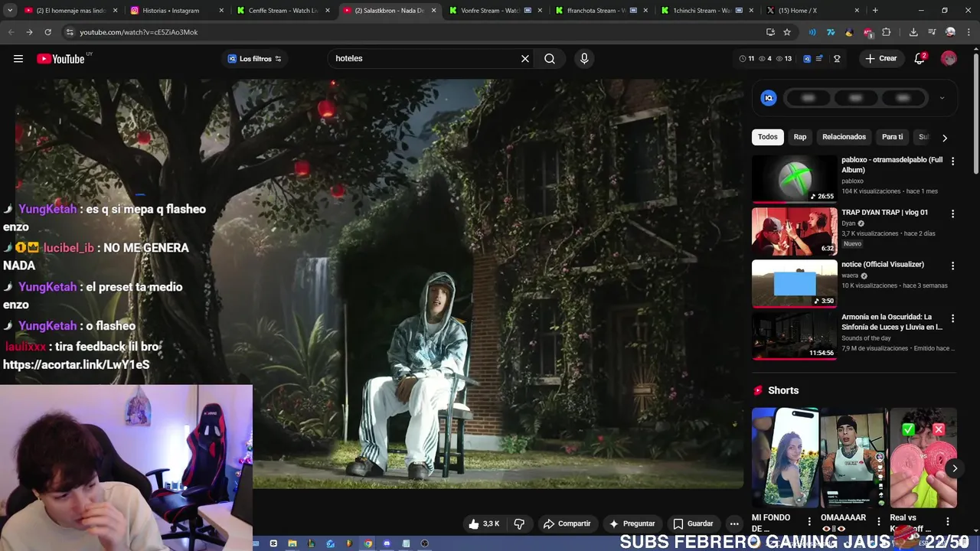
Task: Reload the page
Action: [47, 32]
